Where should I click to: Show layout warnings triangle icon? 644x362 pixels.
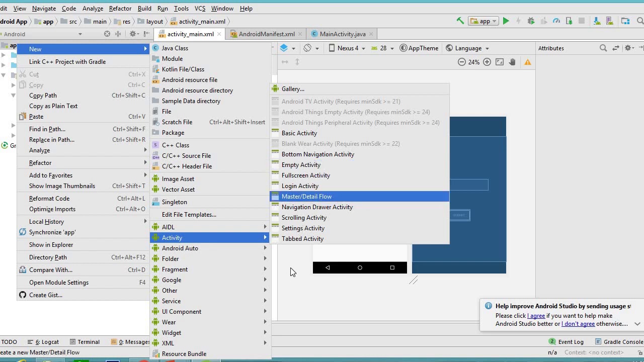(x=528, y=62)
